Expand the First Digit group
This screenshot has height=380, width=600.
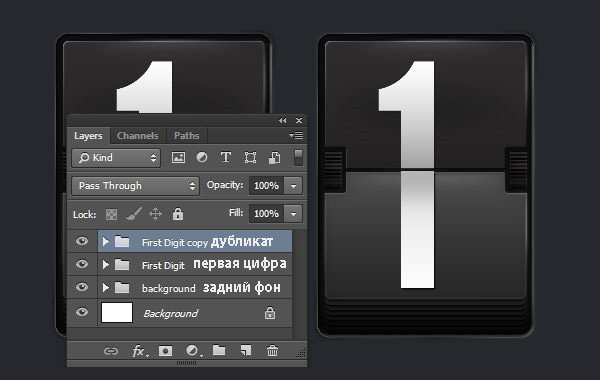click(x=106, y=264)
